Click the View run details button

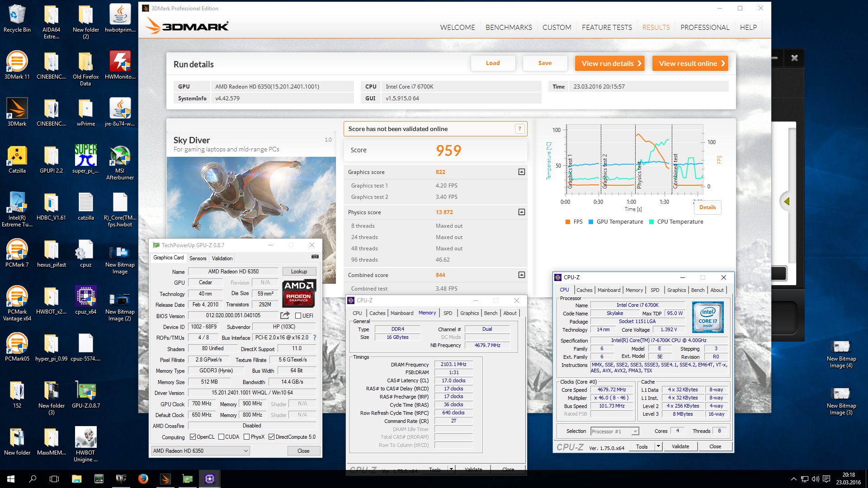[610, 63]
